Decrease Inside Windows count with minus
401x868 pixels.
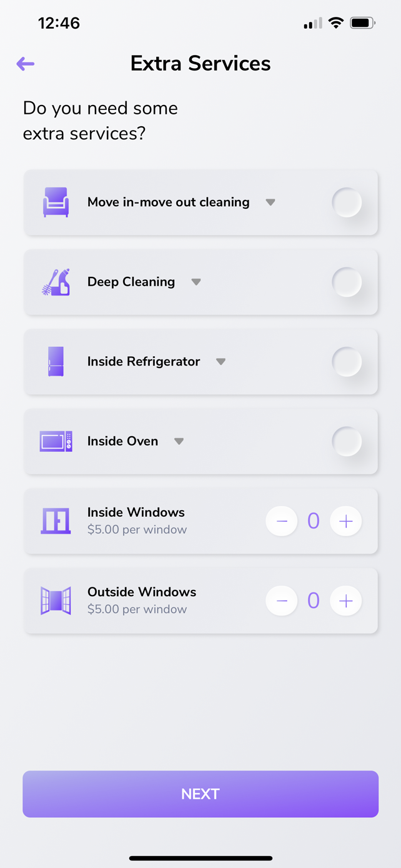click(282, 521)
